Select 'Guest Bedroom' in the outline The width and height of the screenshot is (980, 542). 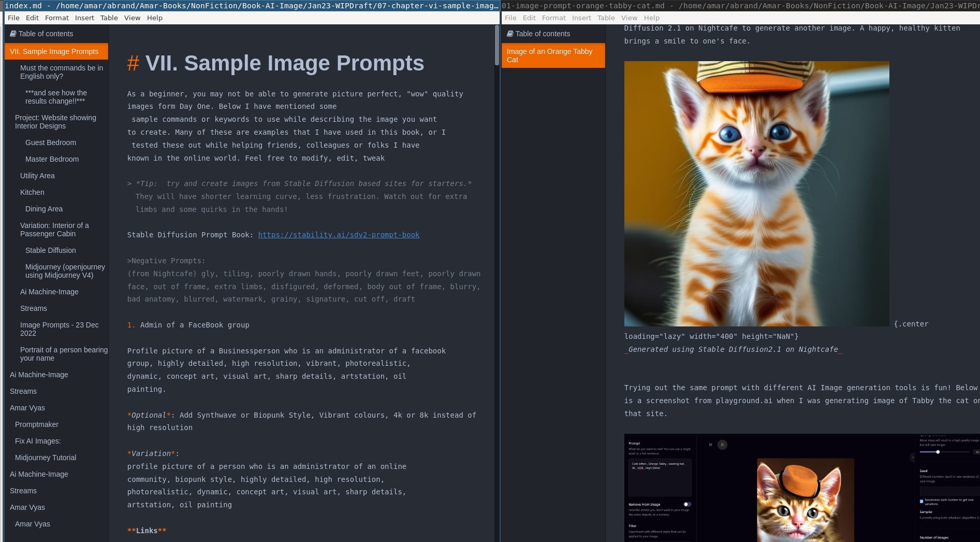(51, 142)
